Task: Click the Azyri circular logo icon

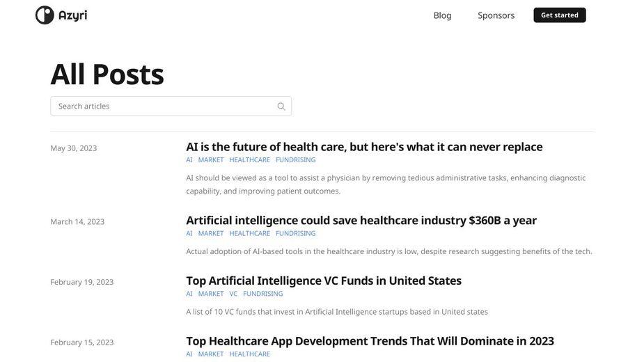Action: pyautogui.click(x=45, y=15)
